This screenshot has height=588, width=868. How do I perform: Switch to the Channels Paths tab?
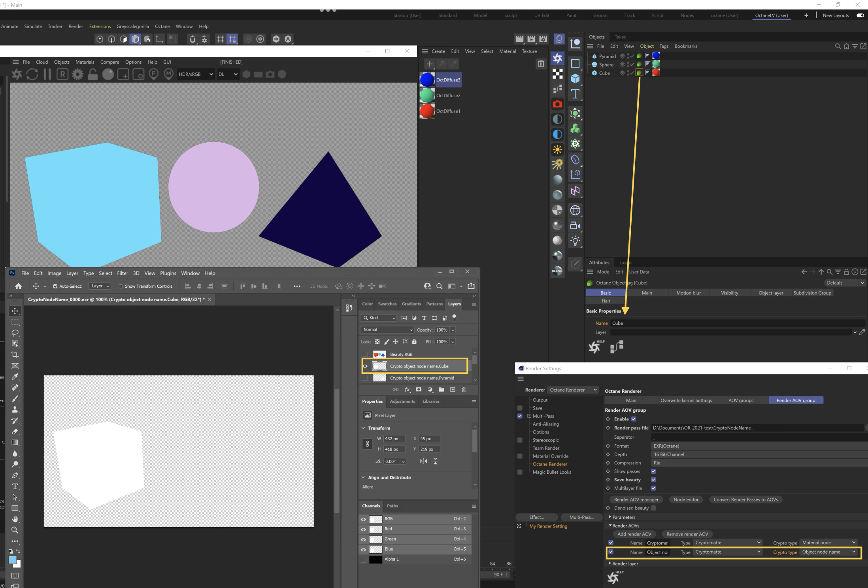pos(392,506)
